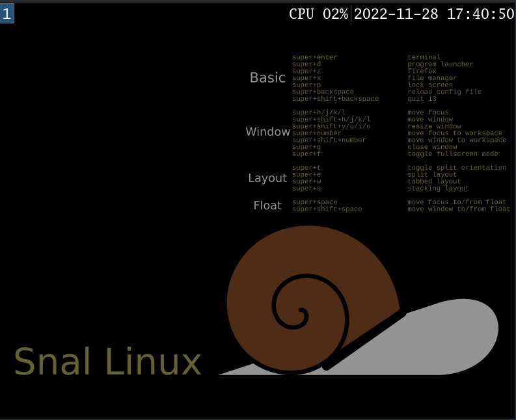The height and width of the screenshot is (420, 516).
Task: Click the super+enter shortcut text
Action: [314, 57]
